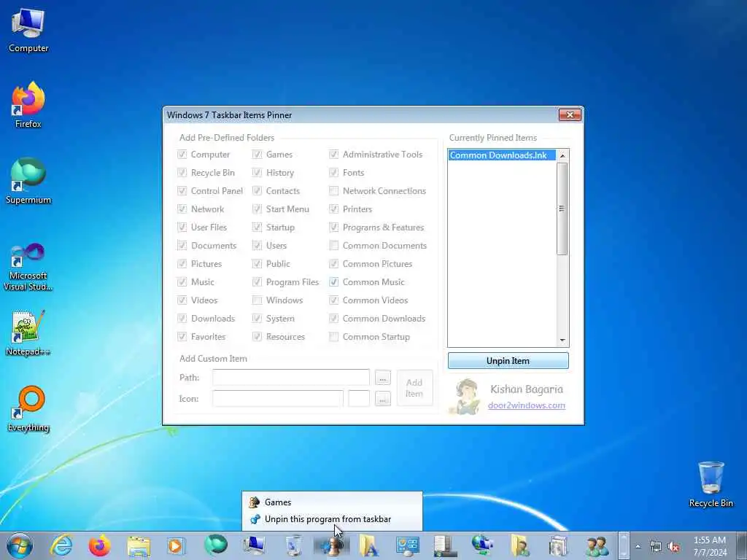The image size is (747, 560).
Task: Launch Internet Explorer from taskbar
Action: (61, 545)
